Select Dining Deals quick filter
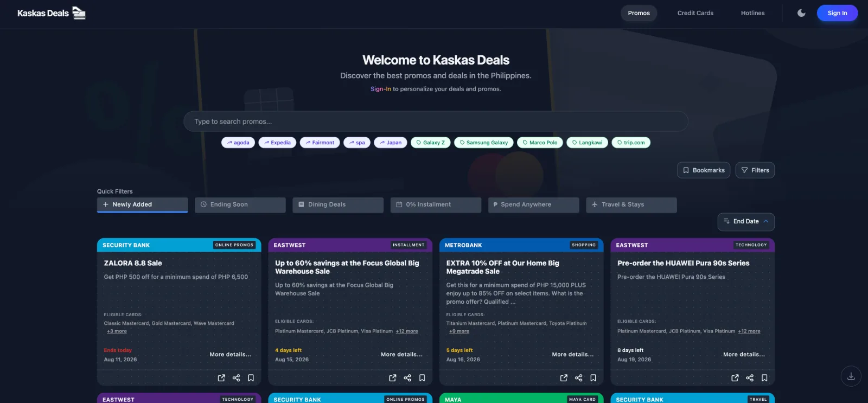This screenshot has width=868, height=403. click(x=338, y=204)
